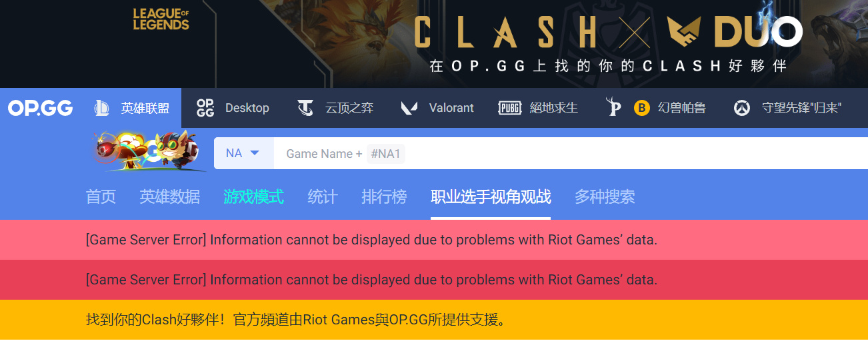The height and width of the screenshot is (349, 868).
Task: Select the PUBG logo icon
Action: click(x=510, y=108)
